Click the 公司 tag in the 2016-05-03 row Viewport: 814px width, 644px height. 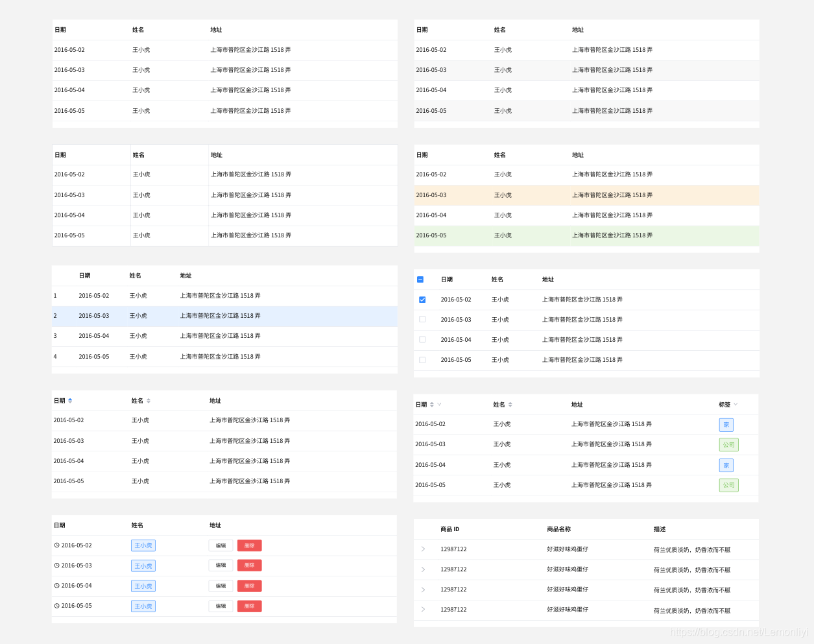729,445
